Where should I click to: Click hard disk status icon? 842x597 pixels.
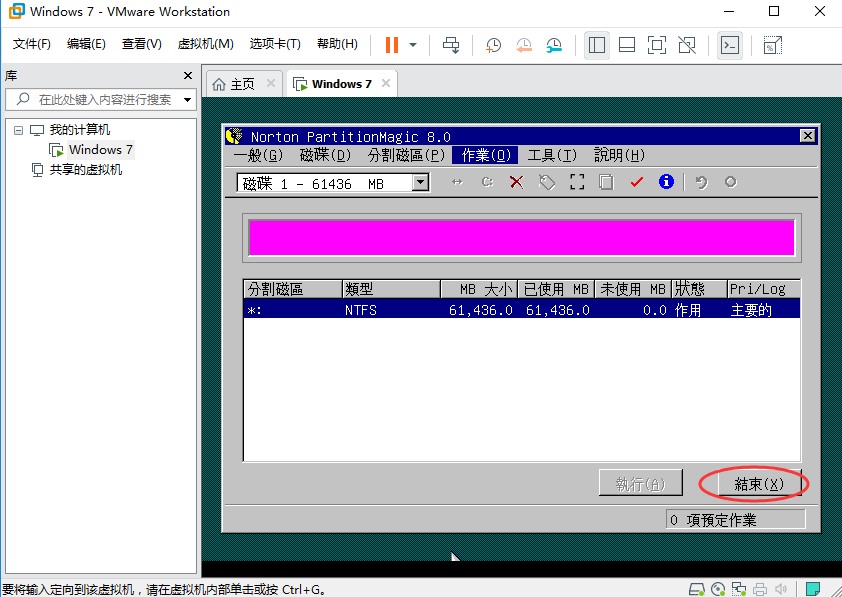pyautogui.click(x=696, y=589)
